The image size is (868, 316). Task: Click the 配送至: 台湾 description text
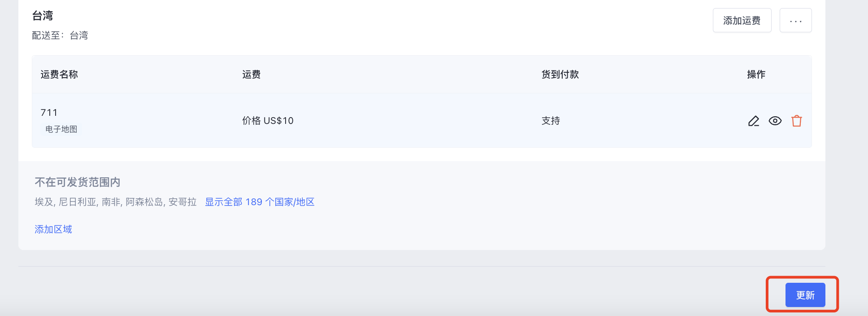click(60, 35)
